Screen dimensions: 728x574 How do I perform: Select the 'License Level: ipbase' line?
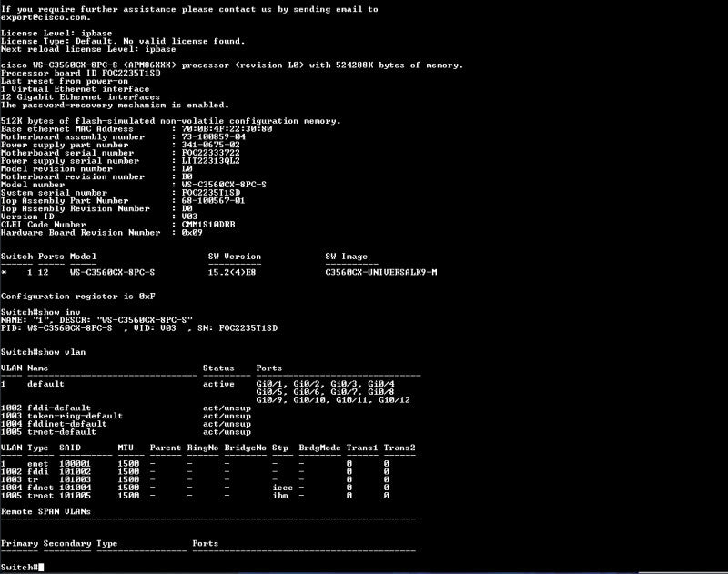pyautogui.click(x=56, y=34)
